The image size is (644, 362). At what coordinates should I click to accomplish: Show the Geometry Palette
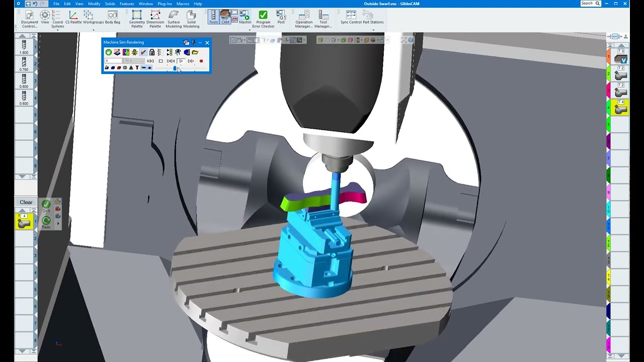(x=137, y=19)
